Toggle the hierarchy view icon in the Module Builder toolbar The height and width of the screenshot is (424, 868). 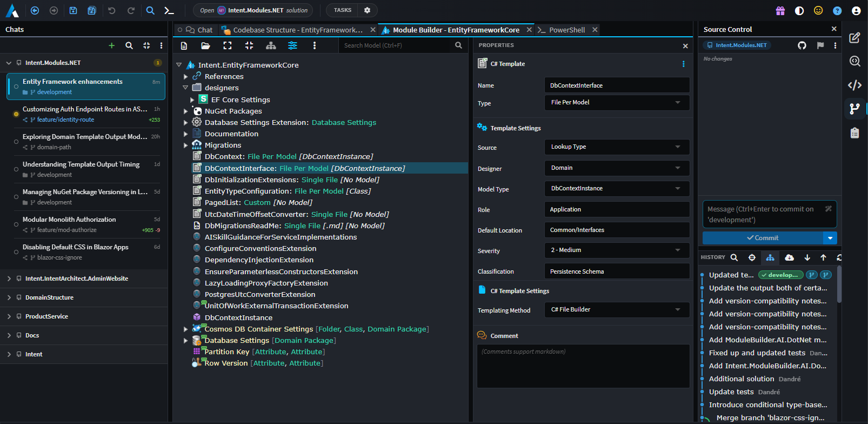[x=271, y=45]
